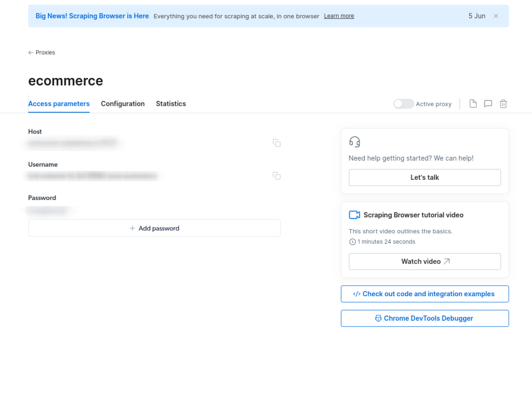Click the headset support icon

pos(355,142)
